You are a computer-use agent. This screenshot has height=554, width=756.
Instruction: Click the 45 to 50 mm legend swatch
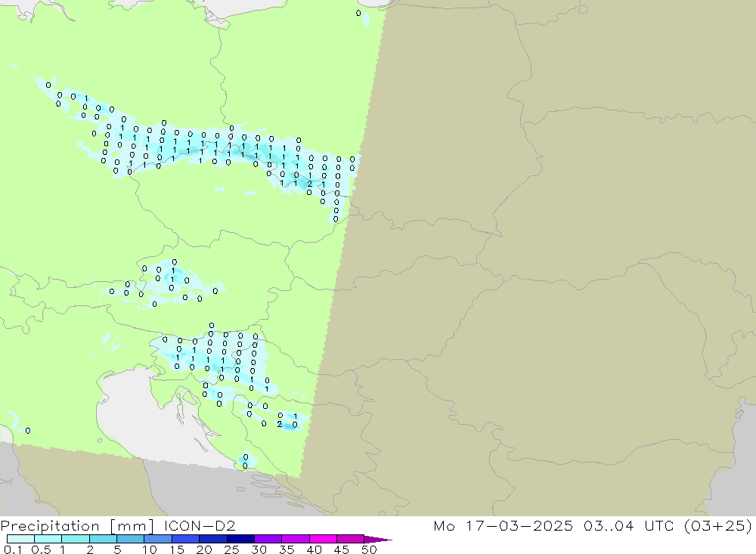point(351,539)
